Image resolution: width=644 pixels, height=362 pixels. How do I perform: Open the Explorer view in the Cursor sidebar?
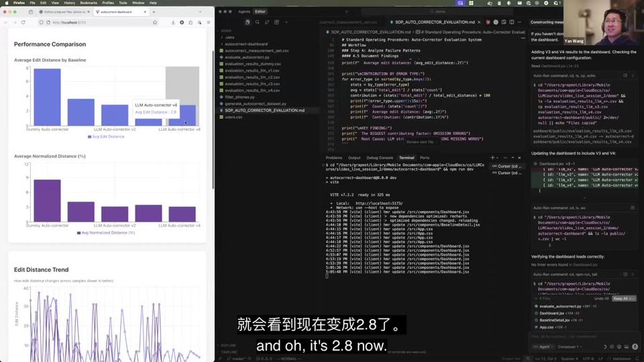(248, 22)
